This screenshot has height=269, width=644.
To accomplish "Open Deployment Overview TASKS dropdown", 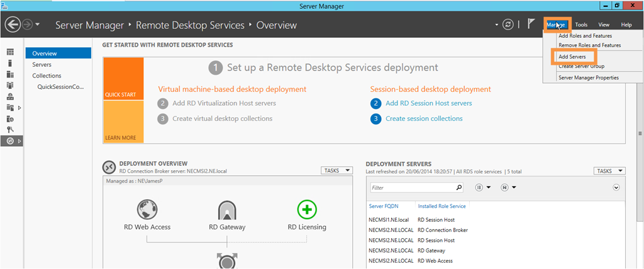I will (x=336, y=170).
